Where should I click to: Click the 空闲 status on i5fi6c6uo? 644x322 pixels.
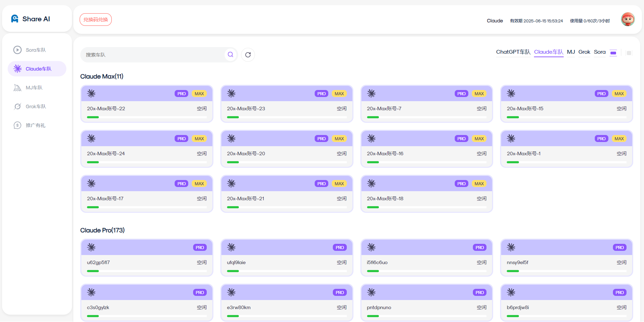[482, 262]
